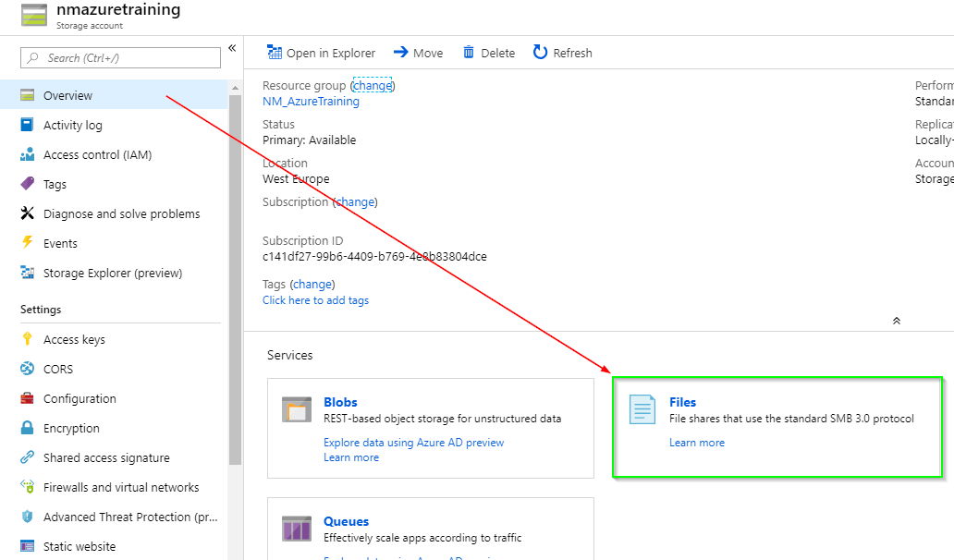Image resolution: width=954 pixels, height=560 pixels.
Task: Open the NM_AzureTraining resource group link
Action: (311, 101)
